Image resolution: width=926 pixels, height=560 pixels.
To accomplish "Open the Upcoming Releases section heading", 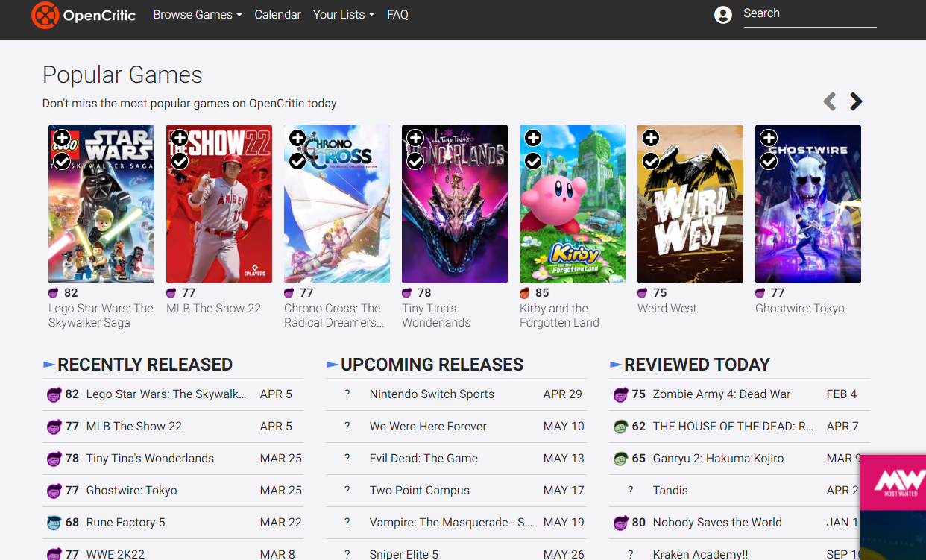I will (432, 365).
